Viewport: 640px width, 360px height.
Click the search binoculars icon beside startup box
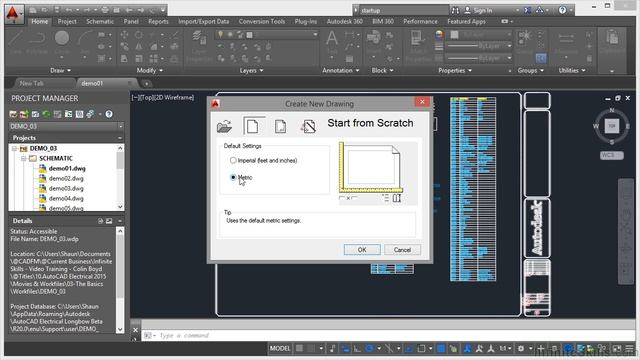(x=456, y=10)
